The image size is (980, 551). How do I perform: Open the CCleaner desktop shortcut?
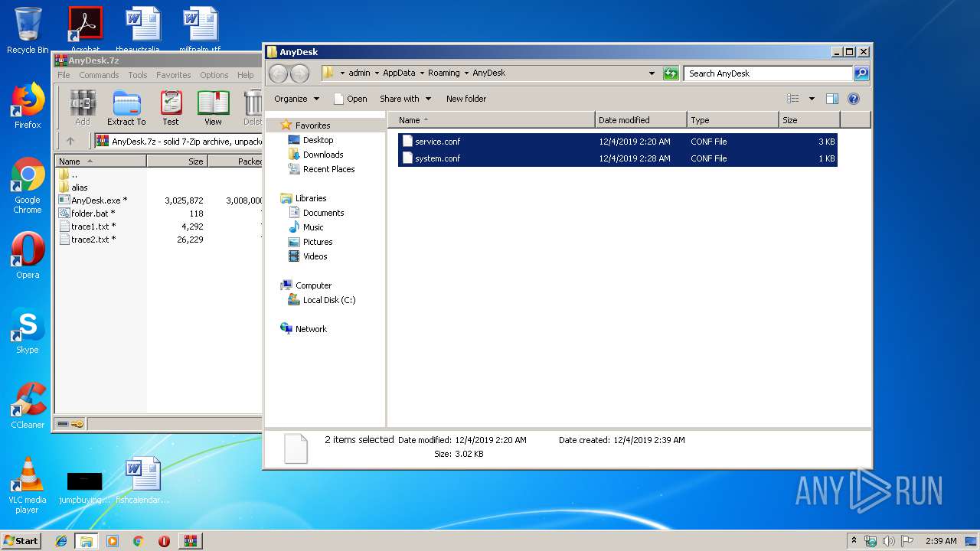(28, 406)
